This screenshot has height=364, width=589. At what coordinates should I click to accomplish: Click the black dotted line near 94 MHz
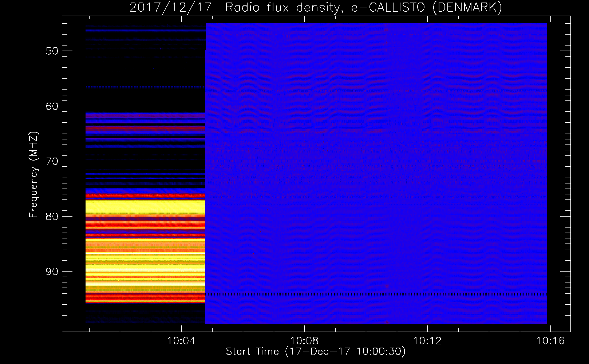pyautogui.click(x=376, y=294)
